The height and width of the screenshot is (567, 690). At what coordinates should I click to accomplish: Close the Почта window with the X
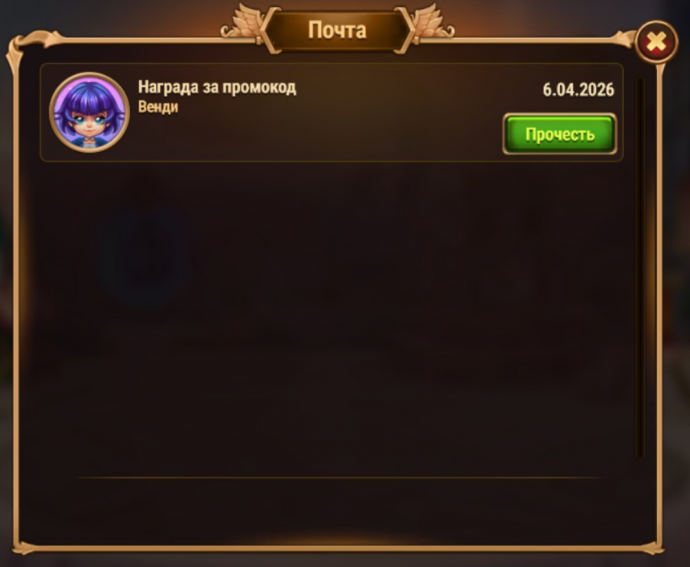tap(657, 42)
